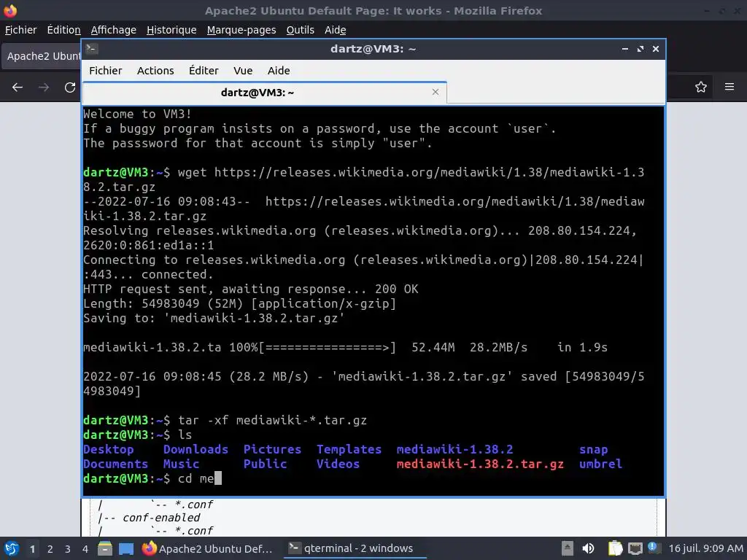Switch to workspace 2 in the taskbar pager
This screenshot has height=560, width=747.
[x=50, y=549]
